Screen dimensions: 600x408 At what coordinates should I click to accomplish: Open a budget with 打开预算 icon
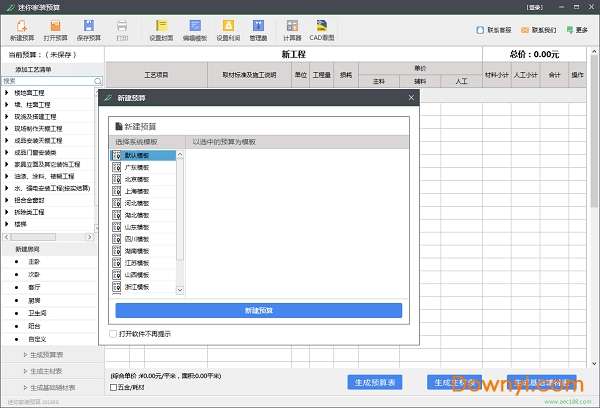[57, 29]
